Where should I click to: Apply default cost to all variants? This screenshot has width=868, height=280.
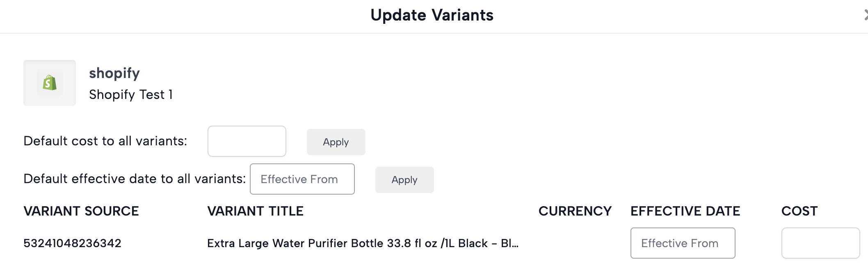[x=336, y=142]
